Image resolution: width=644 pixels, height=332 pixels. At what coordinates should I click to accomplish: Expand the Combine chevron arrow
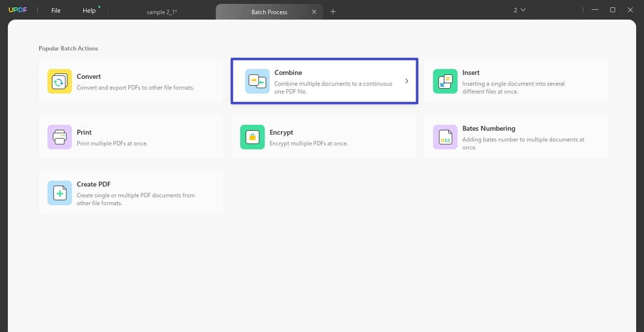(406, 81)
